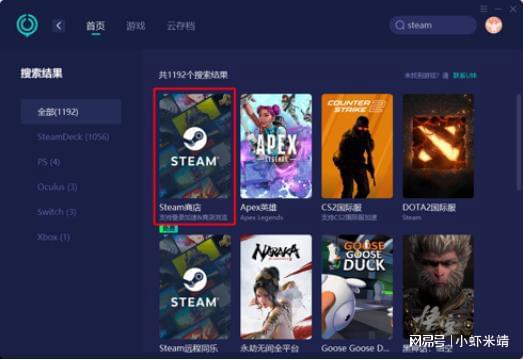This screenshot has width=523, height=360.
Task: Open the Apex Legends cover thumbnail
Action: pyautogui.click(x=276, y=146)
